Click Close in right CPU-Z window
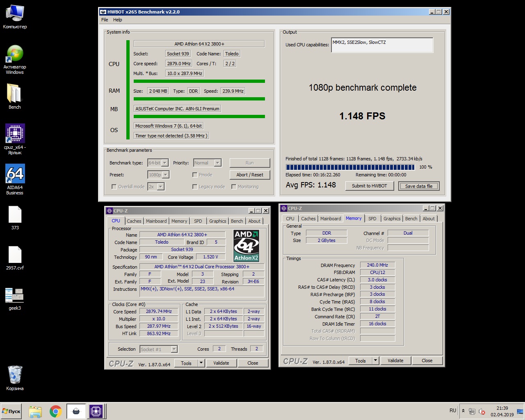 tap(427, 361)
